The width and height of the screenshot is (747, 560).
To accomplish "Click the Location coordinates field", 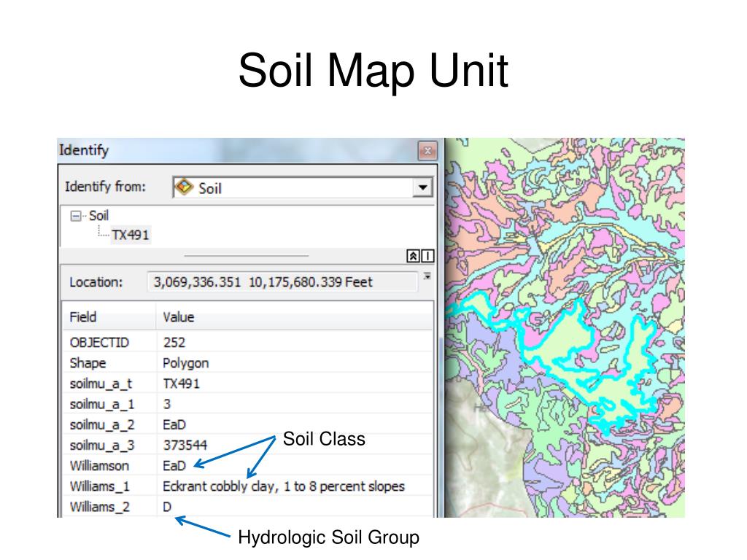I will (282, 282).
